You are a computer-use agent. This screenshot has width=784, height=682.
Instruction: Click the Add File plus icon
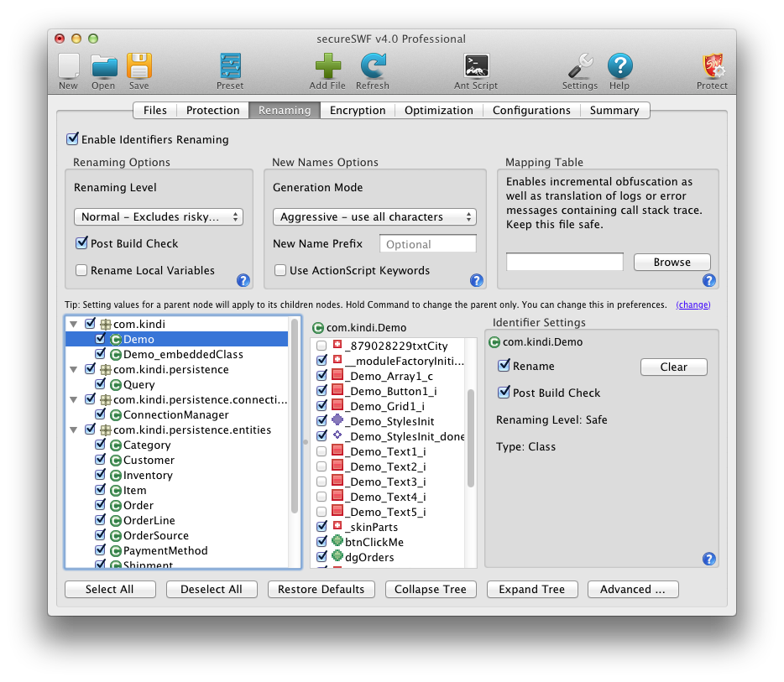coord(327,67)
